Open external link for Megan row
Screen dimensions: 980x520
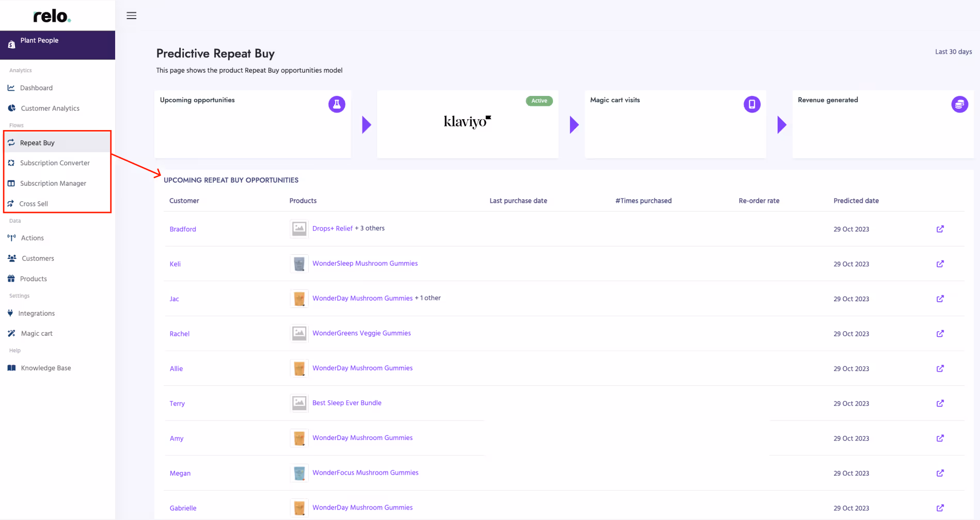pos(940,473)
